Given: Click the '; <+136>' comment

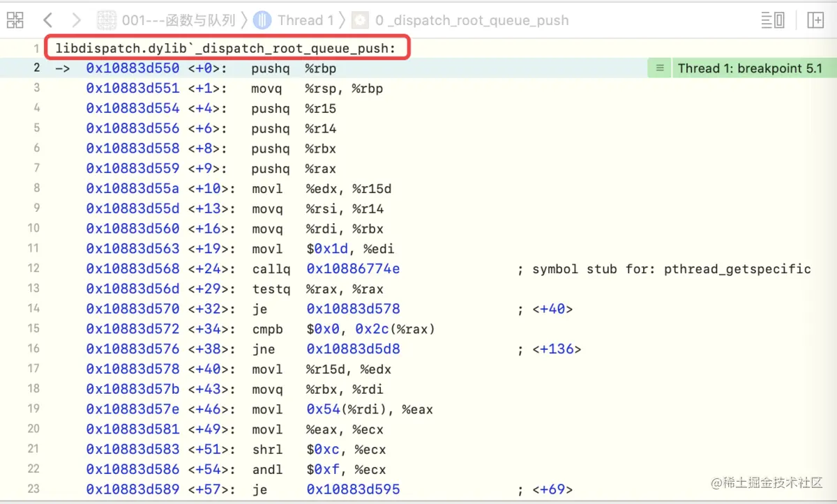Looking at the screenshot, I should pyautogui.click(x=549, y=349).
